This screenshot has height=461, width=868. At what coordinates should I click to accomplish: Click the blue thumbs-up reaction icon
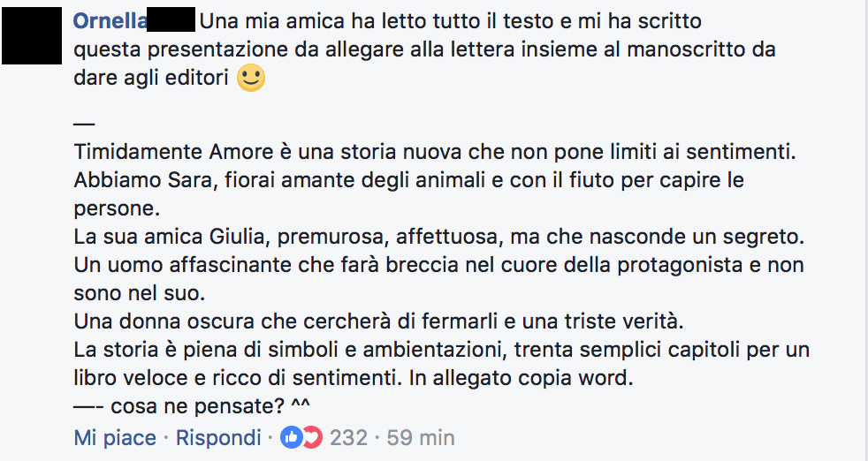pyautogui.click(x=291, y=438)
